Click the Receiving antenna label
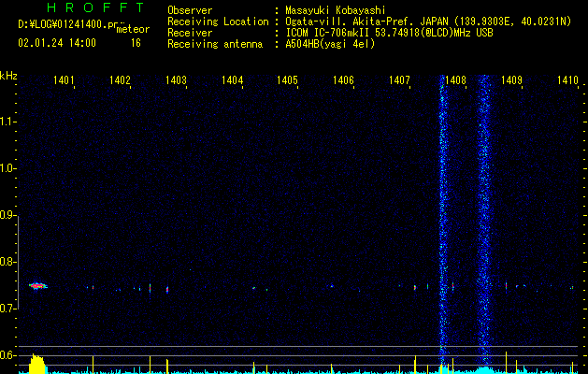 (x=215, y=44)
